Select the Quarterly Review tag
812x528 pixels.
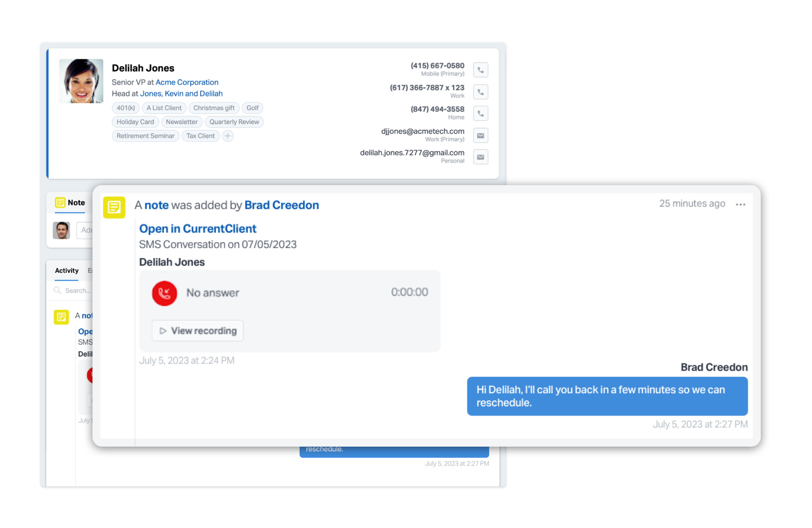[234, 122]
